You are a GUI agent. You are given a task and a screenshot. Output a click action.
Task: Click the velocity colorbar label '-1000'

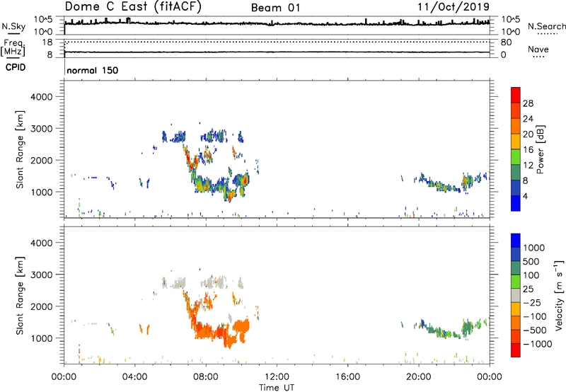(537, 344)
